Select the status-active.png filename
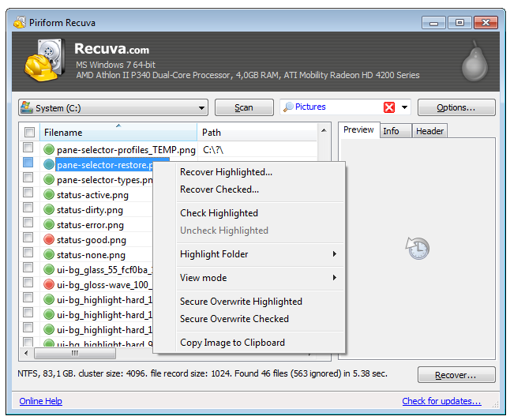Screen dimensions: 510x420 (x=92, y=194)
